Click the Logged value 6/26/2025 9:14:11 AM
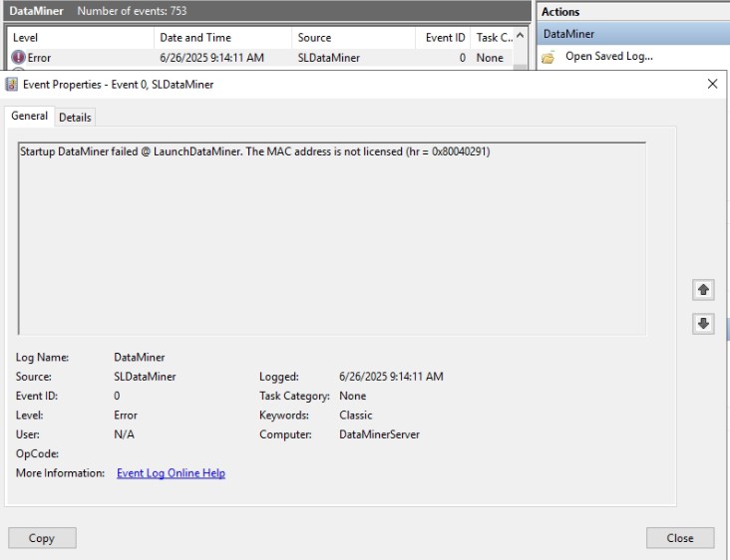This screenshot has width=730, height=560. coord(391,377)
